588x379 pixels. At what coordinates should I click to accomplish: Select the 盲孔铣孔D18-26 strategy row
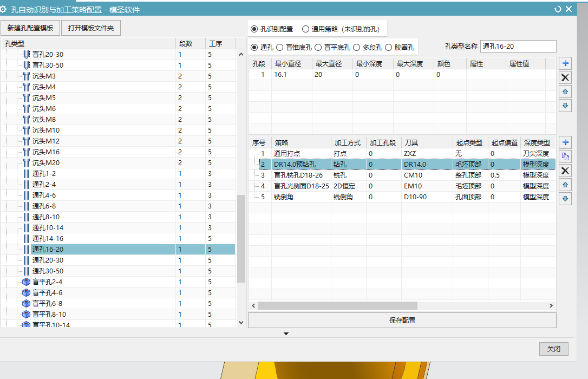click(402, 175)
